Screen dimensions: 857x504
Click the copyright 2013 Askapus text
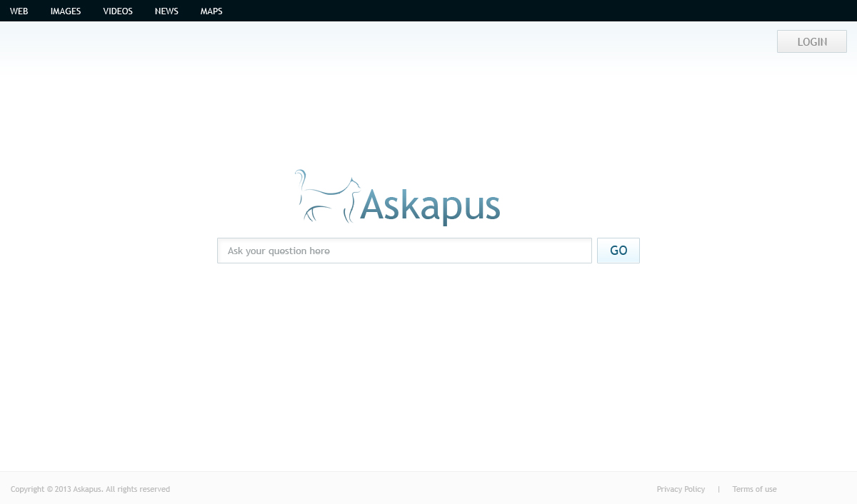click(90, 489)
